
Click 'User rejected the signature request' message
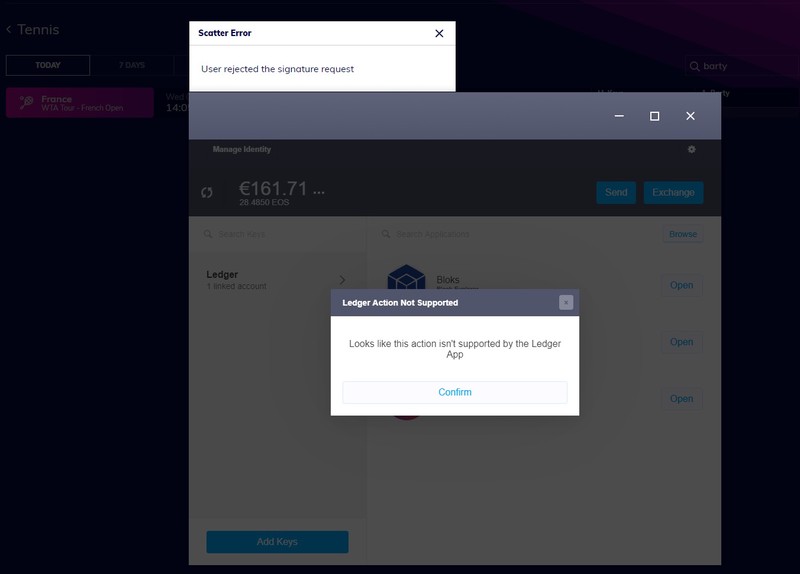tap(277, 69)
